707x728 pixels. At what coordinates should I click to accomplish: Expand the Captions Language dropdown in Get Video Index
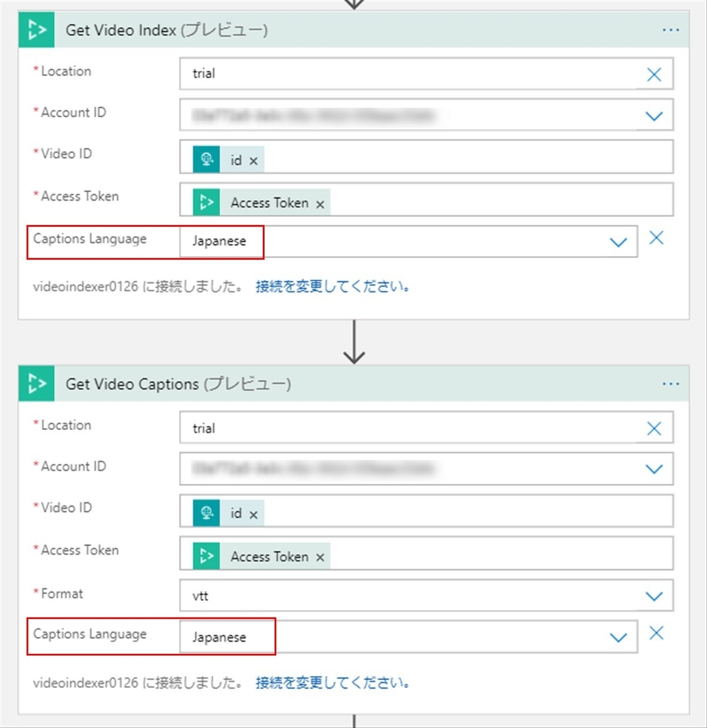tap(618, 241)
